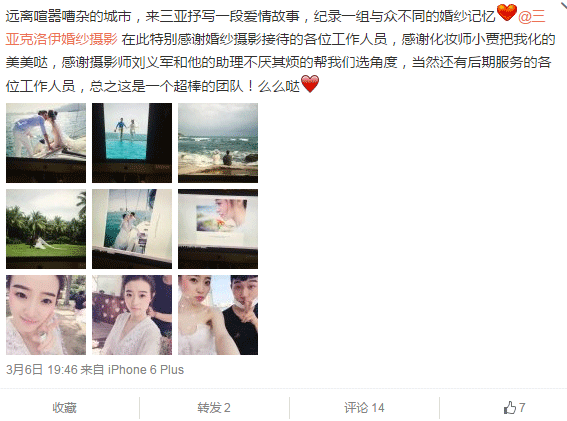The width and height of the screenshot is (567, 421).
Task: Open the 转发 2 repost option
Action: coord(214,408)
